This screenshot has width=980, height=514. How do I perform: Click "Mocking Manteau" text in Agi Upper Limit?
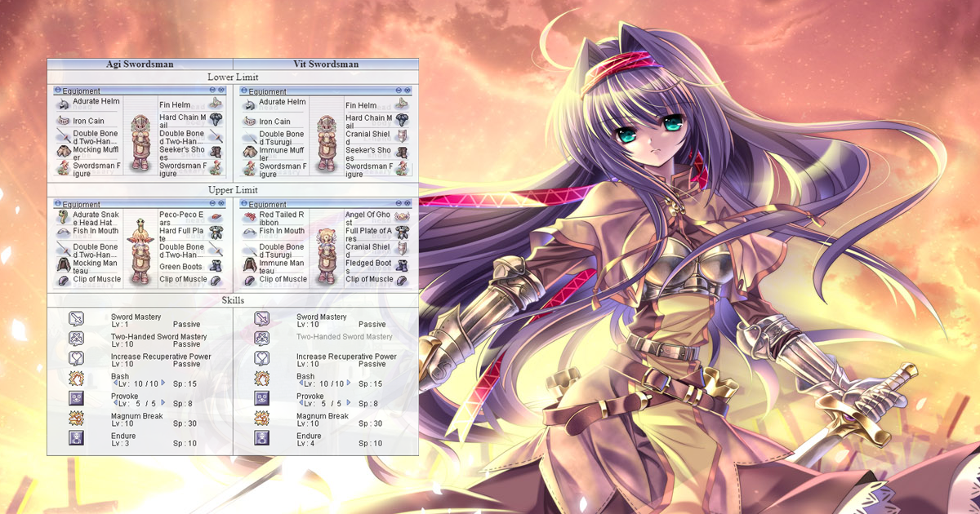coord(96,267)
